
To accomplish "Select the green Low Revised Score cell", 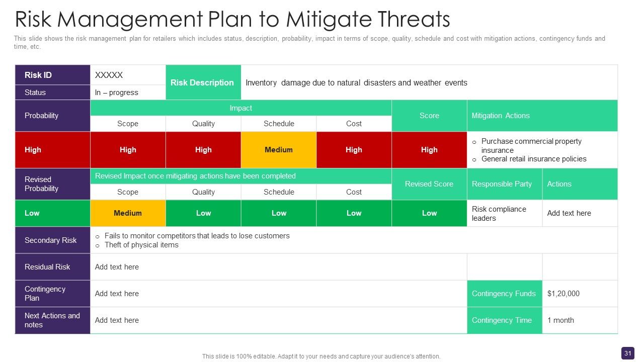I will pos(429,213).
